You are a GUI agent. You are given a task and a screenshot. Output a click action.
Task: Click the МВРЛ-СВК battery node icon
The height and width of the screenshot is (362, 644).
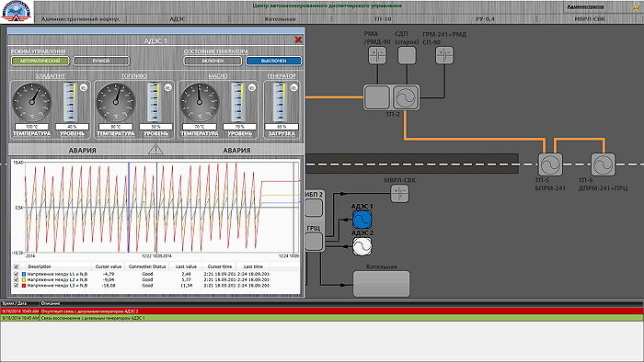(x=399, y=193)
